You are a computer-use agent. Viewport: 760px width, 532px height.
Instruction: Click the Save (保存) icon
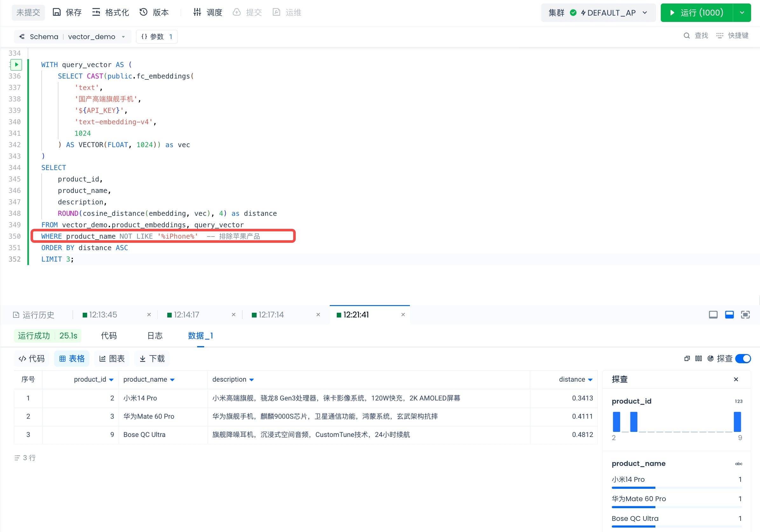tap(57, 12)
